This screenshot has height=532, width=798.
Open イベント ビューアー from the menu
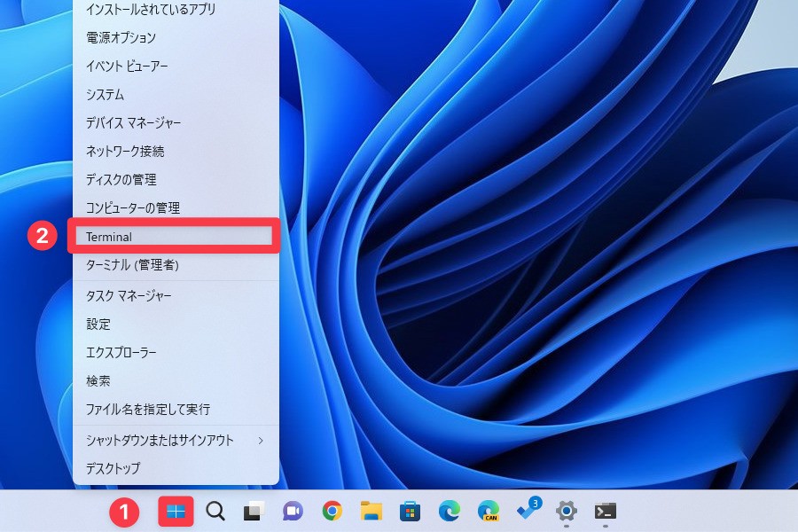tap(176, 66)
